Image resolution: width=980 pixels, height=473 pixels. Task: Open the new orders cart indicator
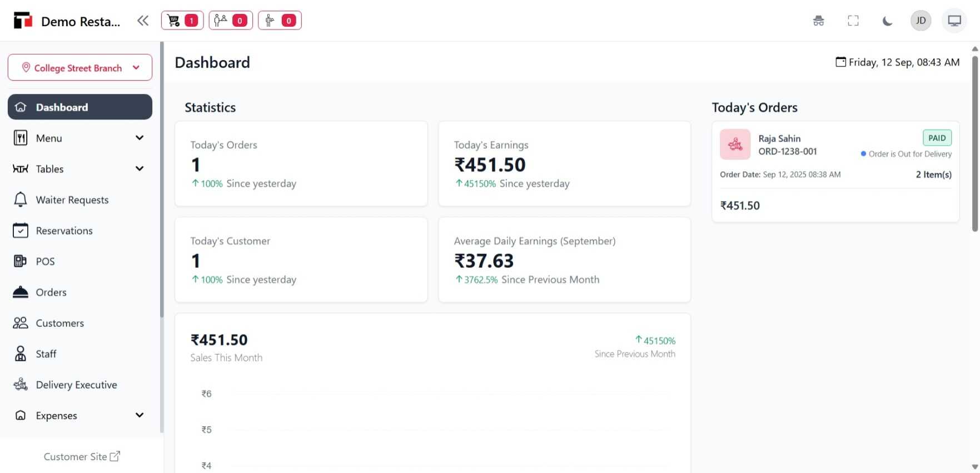pos(182,21)
